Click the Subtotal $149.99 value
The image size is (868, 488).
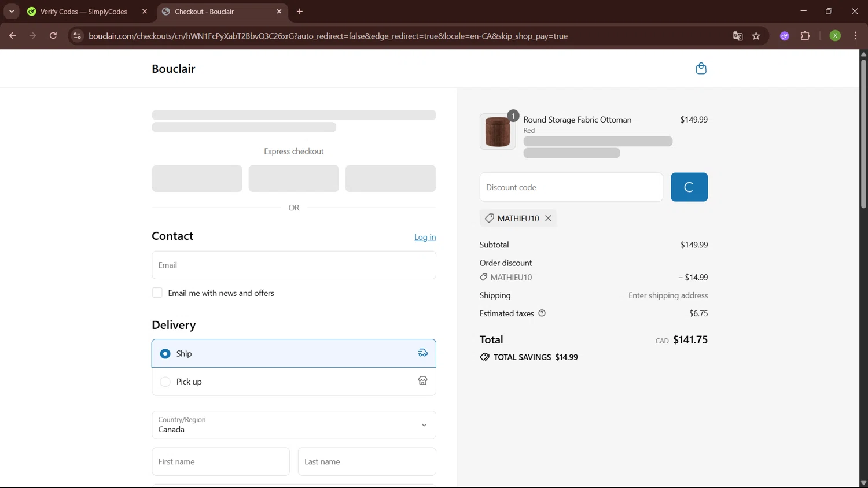point(694,245)
